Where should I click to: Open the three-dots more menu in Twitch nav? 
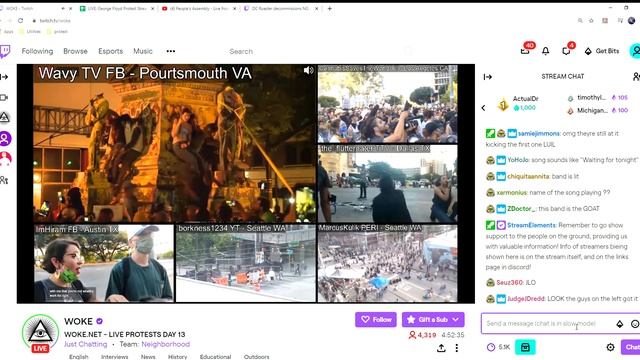click(171, 51)
